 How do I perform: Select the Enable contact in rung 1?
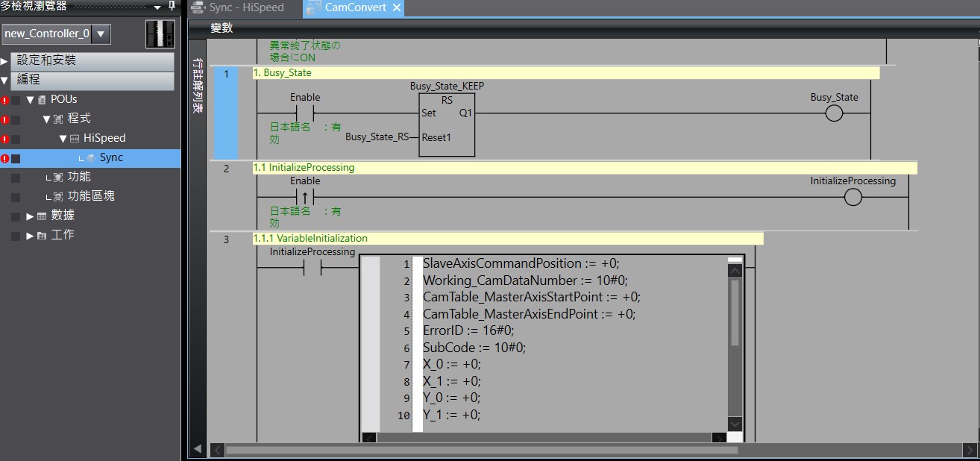304,113
